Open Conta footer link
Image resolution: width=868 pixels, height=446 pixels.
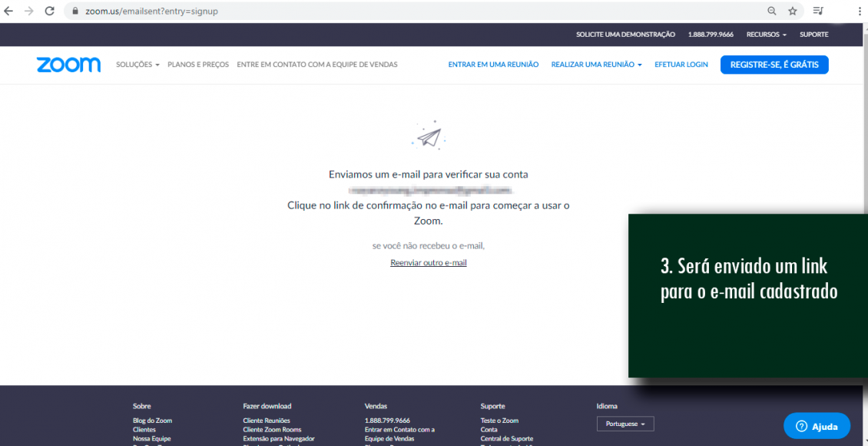489,429
